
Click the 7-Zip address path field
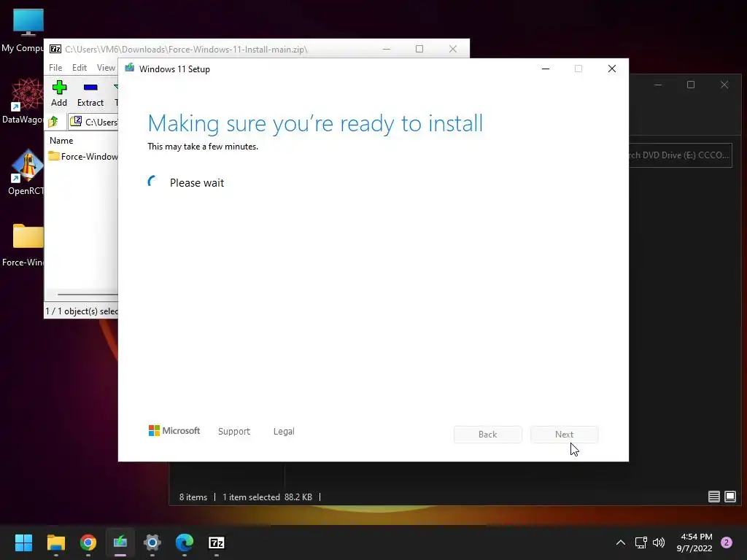(x=93, y=122)
